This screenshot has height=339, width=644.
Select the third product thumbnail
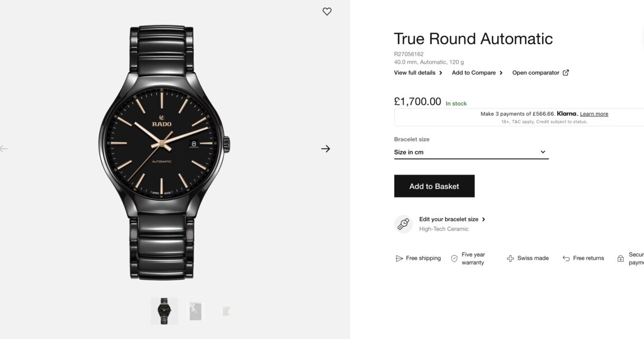[226, 311]
